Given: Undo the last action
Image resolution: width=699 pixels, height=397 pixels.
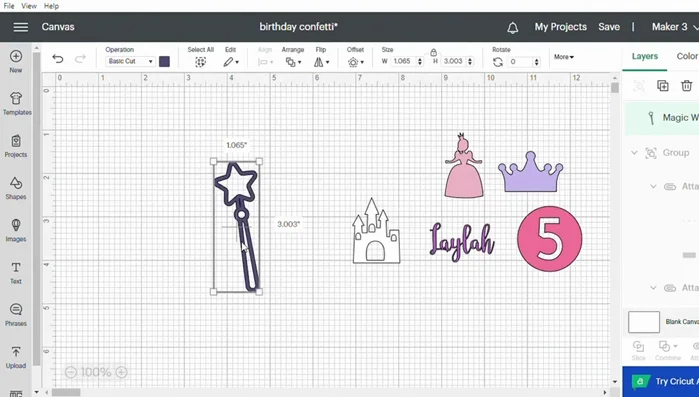Looking at the screenshot, I should click(x=58, y=58).
